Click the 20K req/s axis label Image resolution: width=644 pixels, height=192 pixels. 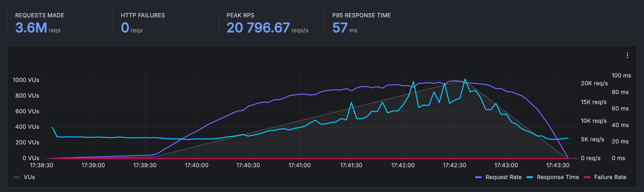594,83
